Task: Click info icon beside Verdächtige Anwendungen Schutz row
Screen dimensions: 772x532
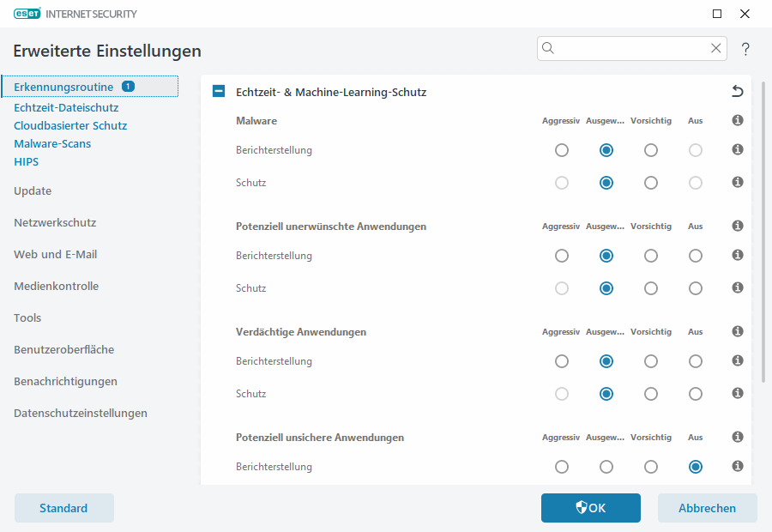Action: click(737, 393)
